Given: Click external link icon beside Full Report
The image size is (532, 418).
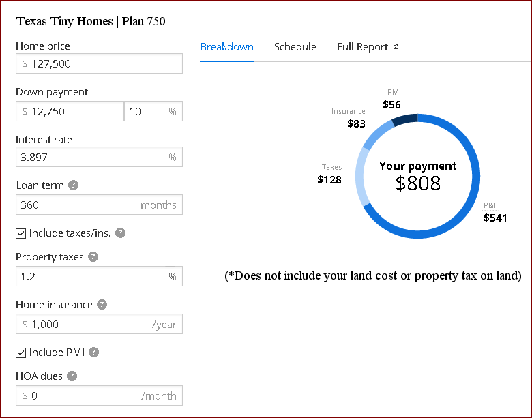Looking at the screenshot, I should [396, 47].
